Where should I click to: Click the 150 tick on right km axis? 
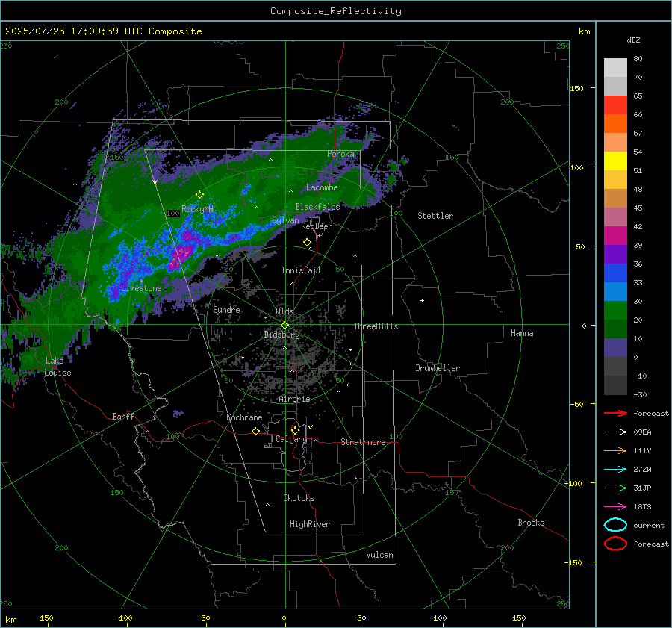pos(576,88)
